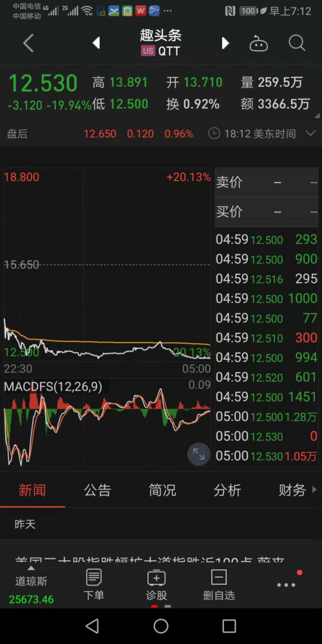Tap the turnover amount 3366.5万

click(284, 104)
